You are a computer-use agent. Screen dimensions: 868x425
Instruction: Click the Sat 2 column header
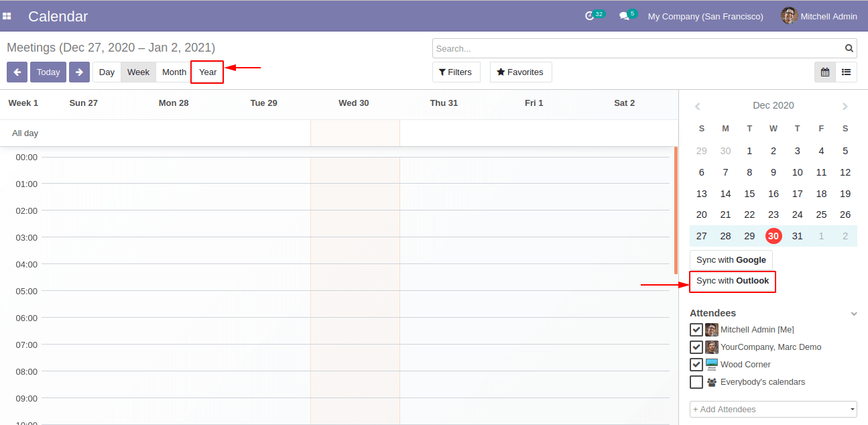tap(625, 103)
